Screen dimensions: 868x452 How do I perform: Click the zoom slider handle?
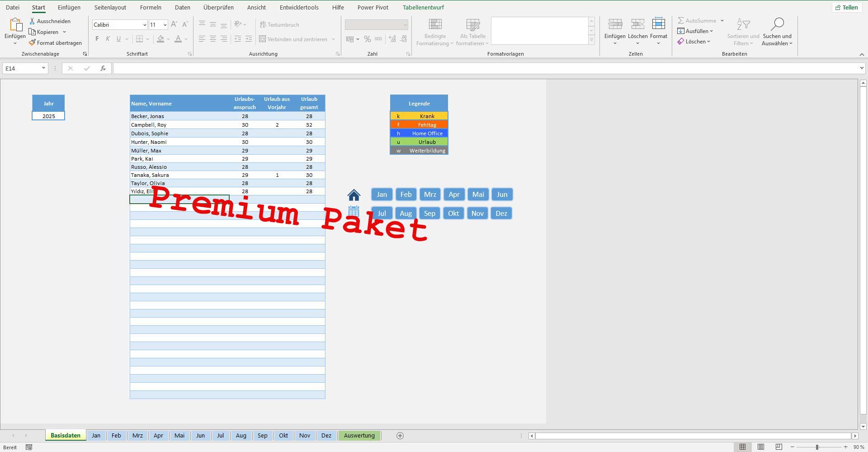(817, 447)
